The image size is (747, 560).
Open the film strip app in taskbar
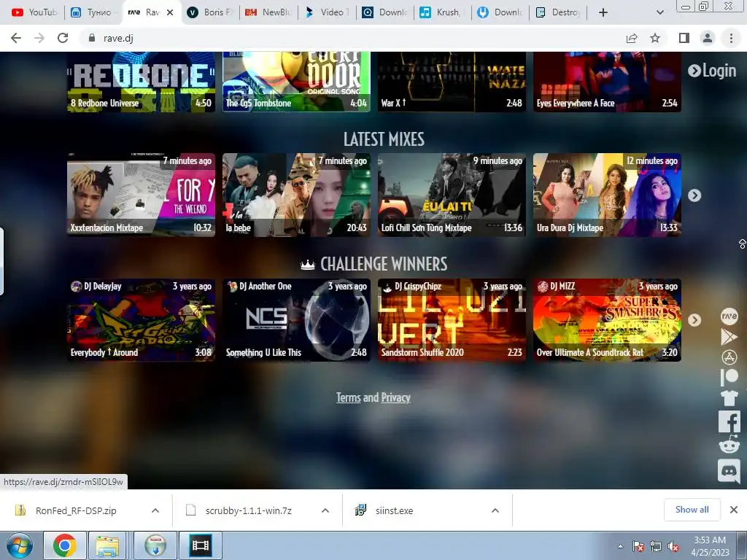(x=201, y=545)
